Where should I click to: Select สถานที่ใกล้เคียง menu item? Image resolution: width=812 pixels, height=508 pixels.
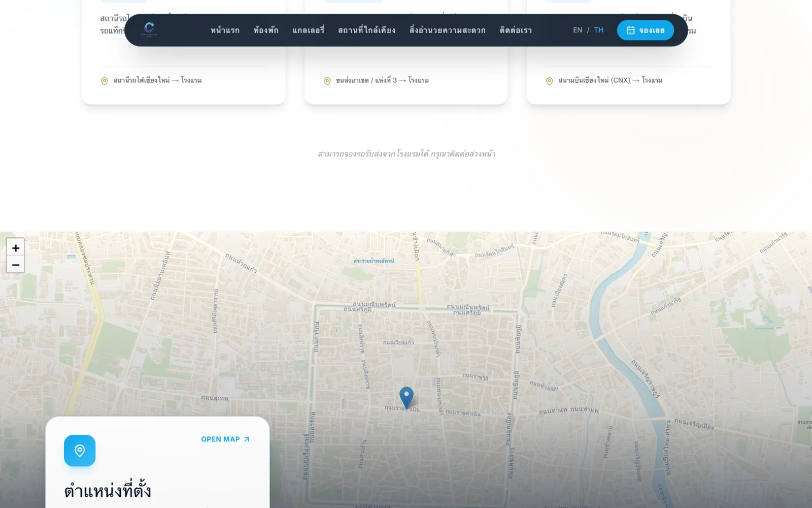(367, 30)
